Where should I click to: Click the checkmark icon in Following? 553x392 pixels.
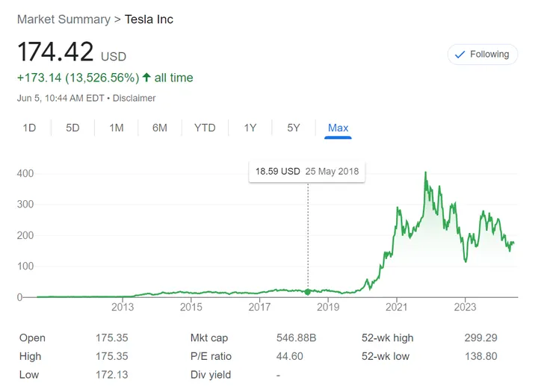[x=460, y=55]
